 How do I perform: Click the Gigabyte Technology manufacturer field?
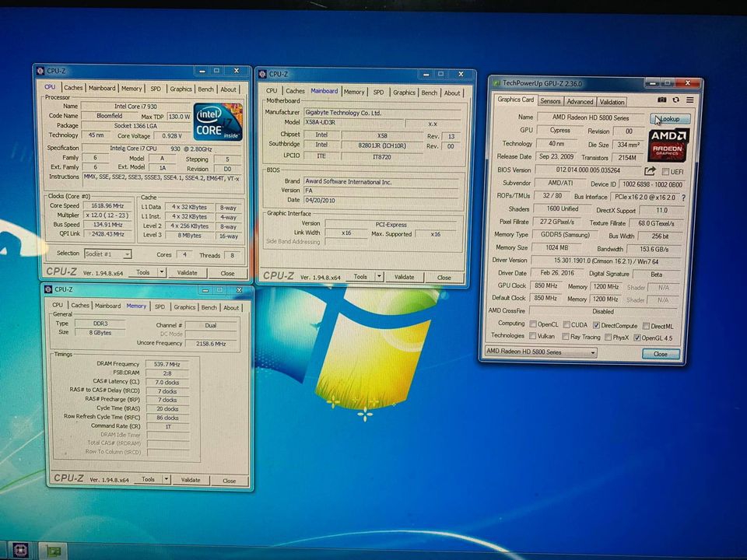click(x=382, y=113)
